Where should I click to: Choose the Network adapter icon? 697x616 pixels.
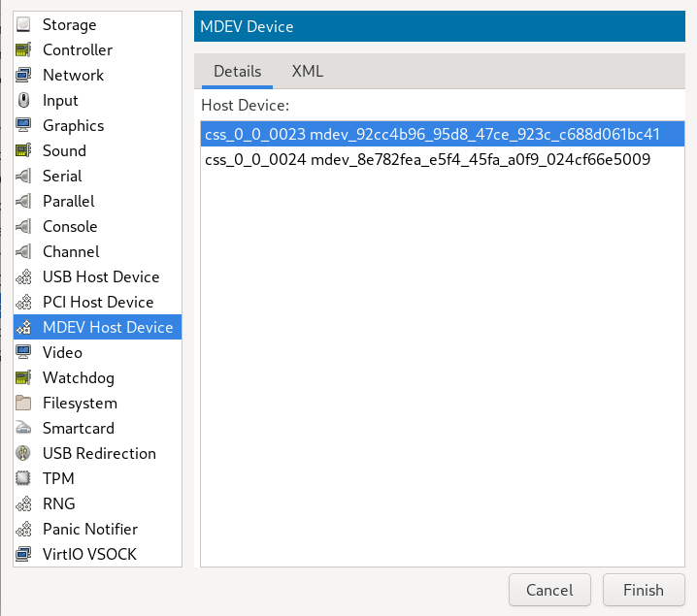[x=23, y=75]
